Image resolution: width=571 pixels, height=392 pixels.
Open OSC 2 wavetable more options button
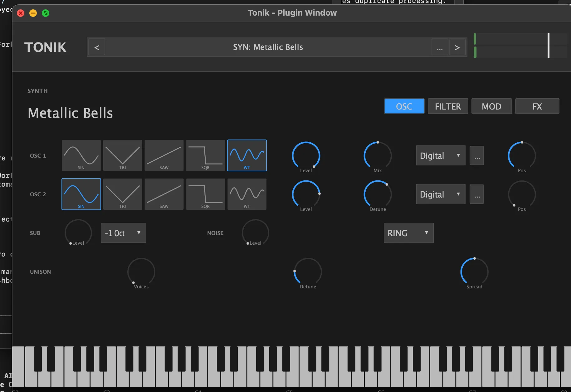click(x=477, y=194)
